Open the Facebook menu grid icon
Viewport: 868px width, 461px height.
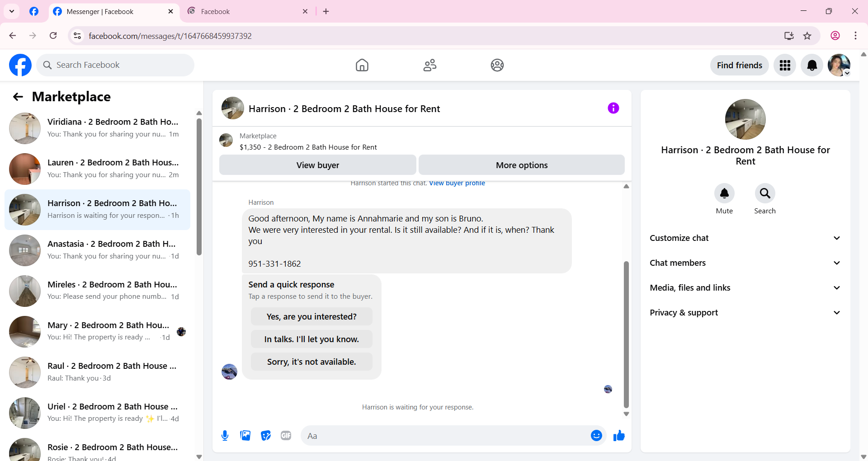click(785, 66)
